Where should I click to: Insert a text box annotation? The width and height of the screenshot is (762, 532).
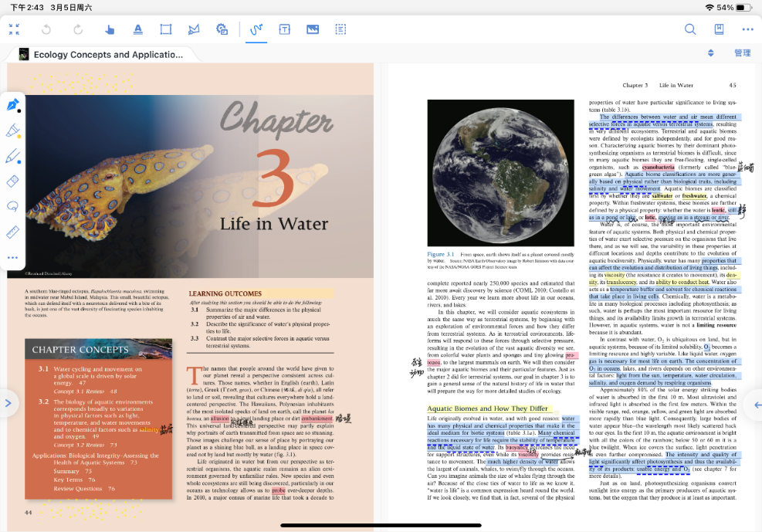[x=284, y=29]
